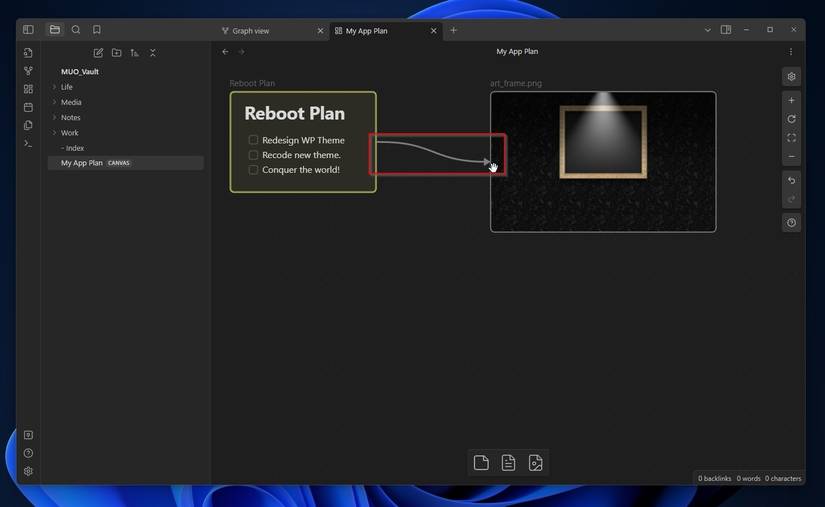
Task: Open canvas settings gear icon
Action: 791,77
